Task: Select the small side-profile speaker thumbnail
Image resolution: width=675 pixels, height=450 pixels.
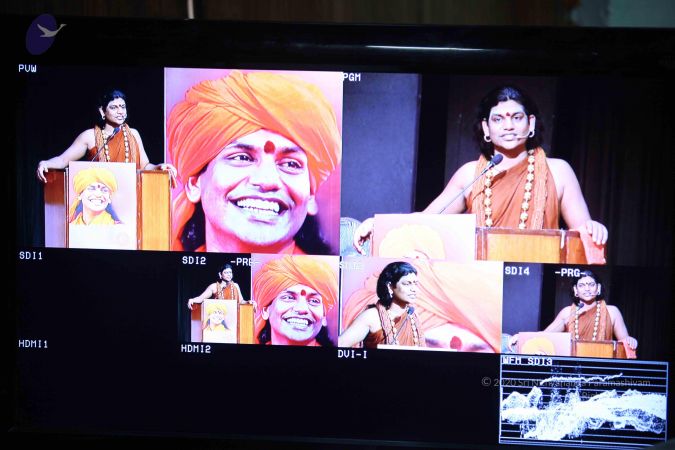Action: point(420,305)
